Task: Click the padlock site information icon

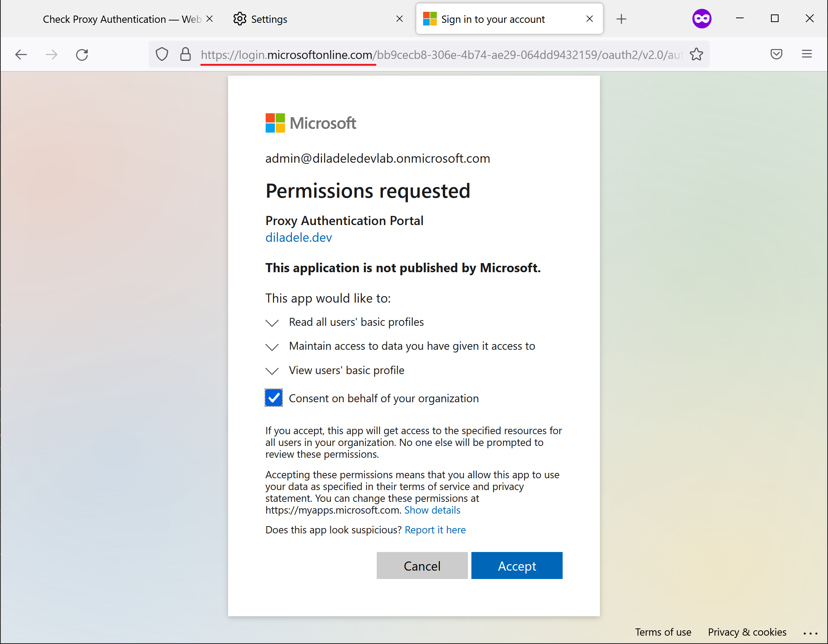Action: (186, 54)
